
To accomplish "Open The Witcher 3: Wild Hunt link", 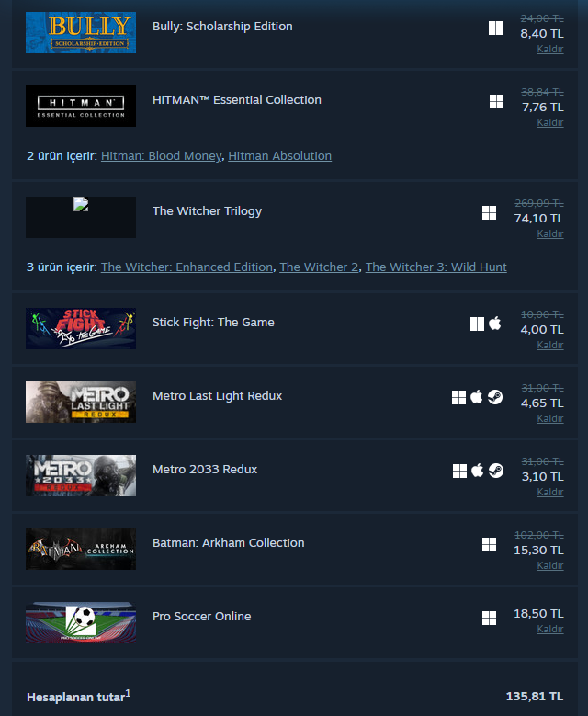I will point(436,267).
